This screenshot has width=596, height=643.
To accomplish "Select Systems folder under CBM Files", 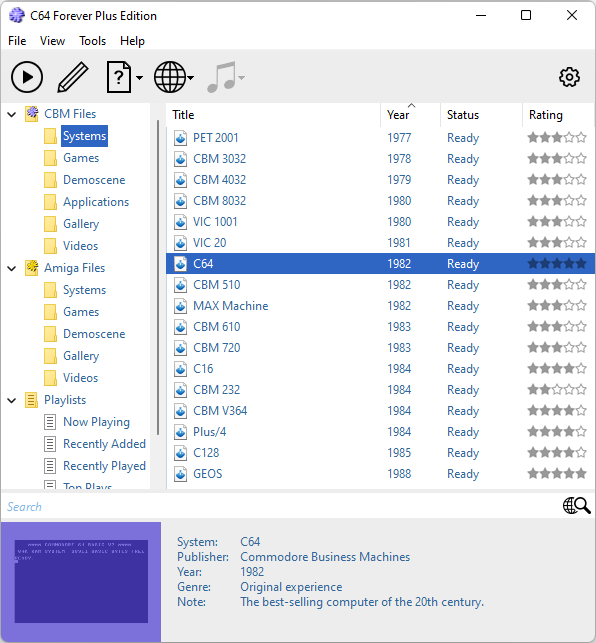I will [x=84, y=136].
